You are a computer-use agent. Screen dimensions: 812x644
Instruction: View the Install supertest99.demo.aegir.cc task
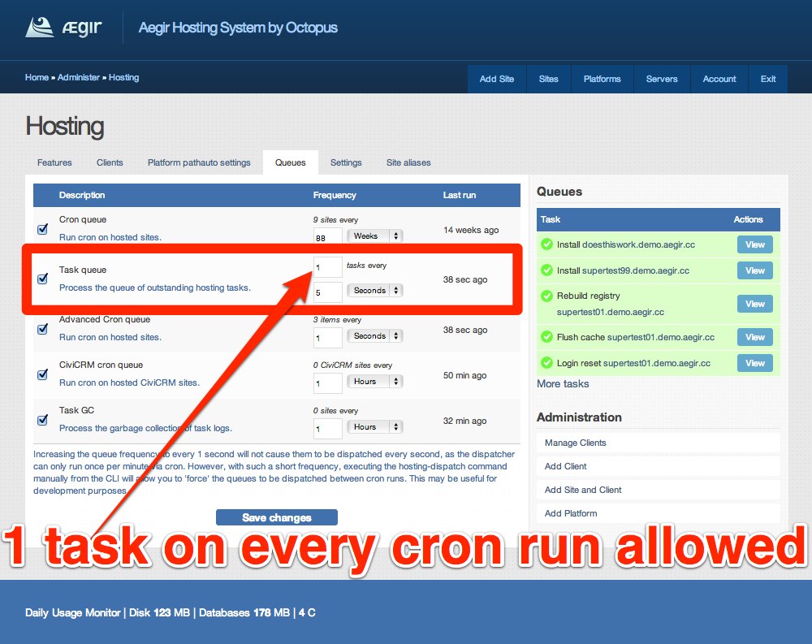coord(755,270)
